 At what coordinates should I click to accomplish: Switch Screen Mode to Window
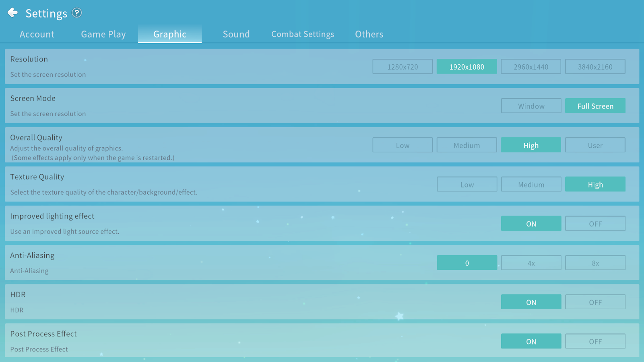(531, 106)
